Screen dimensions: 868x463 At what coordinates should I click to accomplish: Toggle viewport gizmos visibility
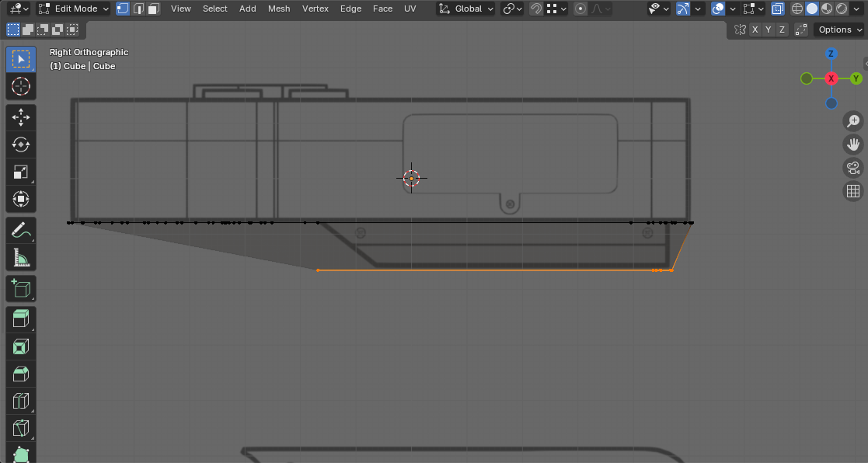pyautogui.click(x=683, y=9)
